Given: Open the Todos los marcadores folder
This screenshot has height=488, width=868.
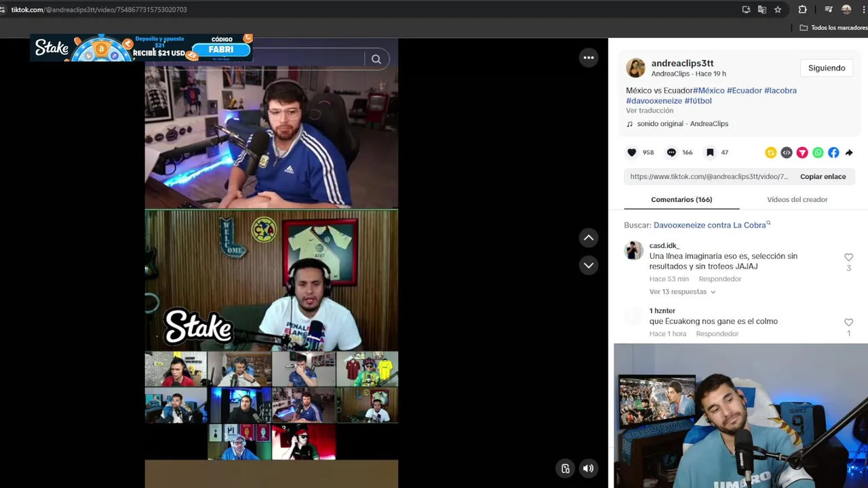Looking at the screenshot, I should [833, 28].
